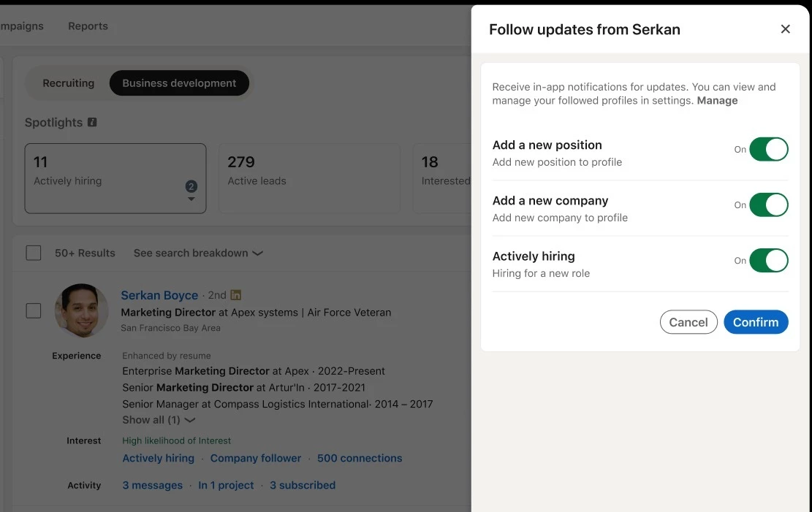This screenshot has width=812, height=512.
Task: Click the "2" badge on Actively hiring card
Action: point(191,186)
